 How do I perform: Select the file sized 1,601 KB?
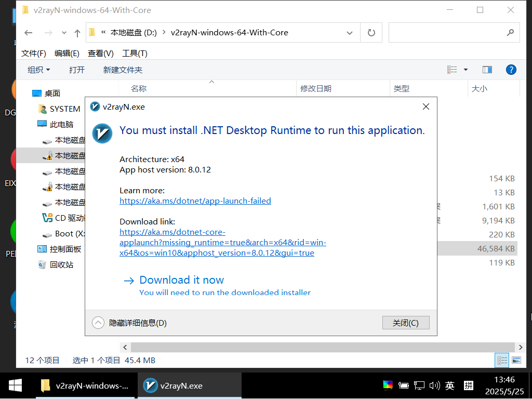pos(498,207)
